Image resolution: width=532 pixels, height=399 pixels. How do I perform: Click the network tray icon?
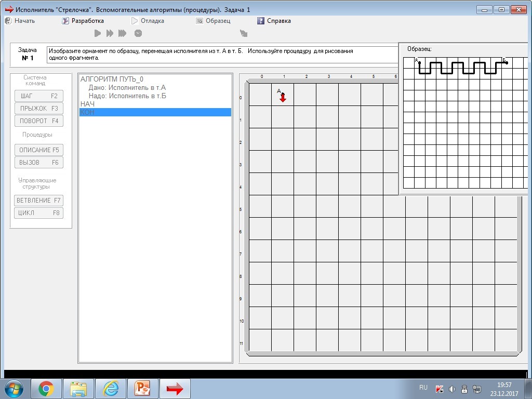pos(477,389)
